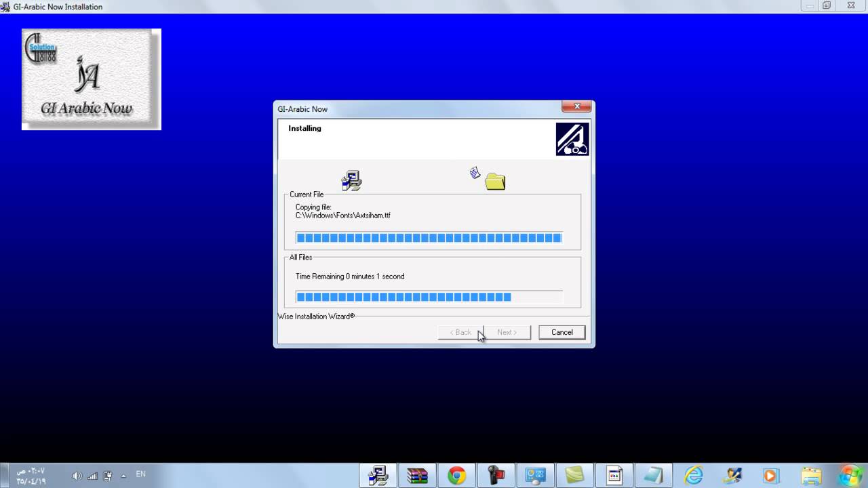Click the battery power tray icon
This screenshot has height=488, width=868.
[107, 476]
